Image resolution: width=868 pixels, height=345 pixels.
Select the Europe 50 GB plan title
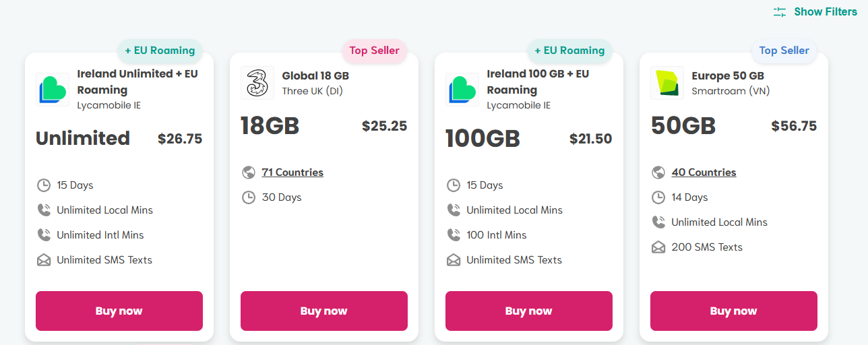[x=728, y=75]
